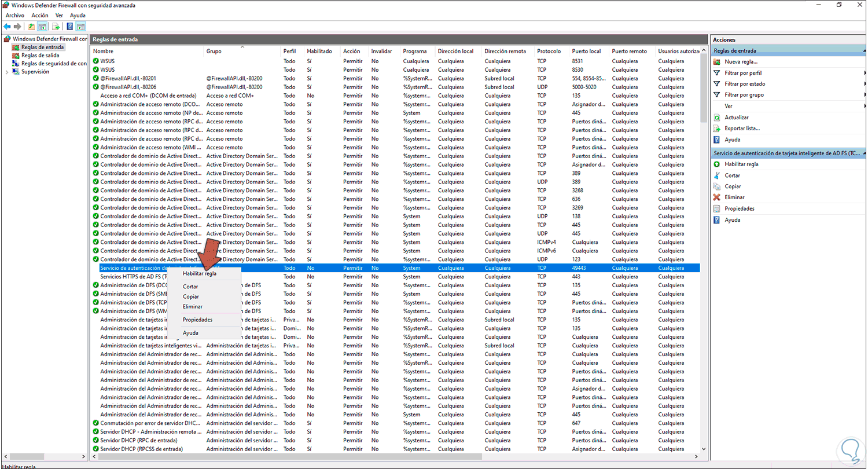This screenshot has width=868, height=469.
Task: Click the blue Help icon in the toolbar
Action: (70, 26)
